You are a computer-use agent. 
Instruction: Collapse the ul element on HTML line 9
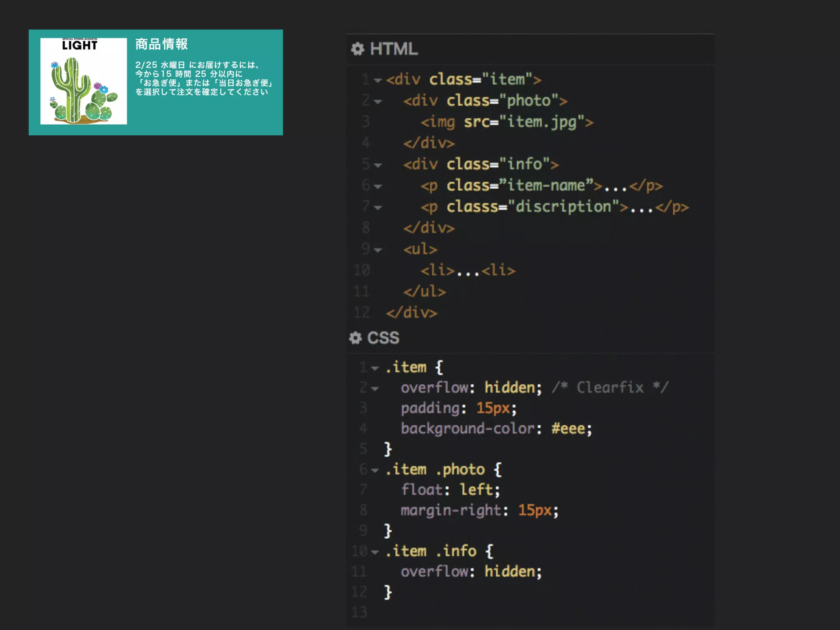coord(378,250)
